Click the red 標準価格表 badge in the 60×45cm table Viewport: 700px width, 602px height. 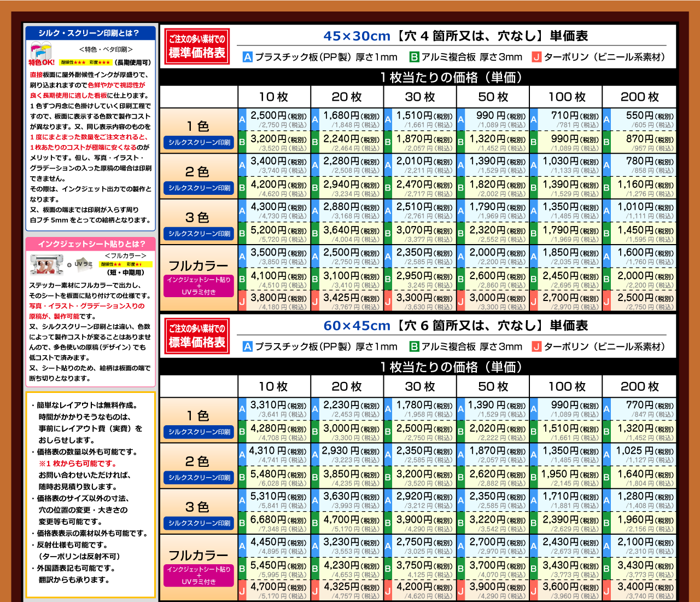point(197,336)
